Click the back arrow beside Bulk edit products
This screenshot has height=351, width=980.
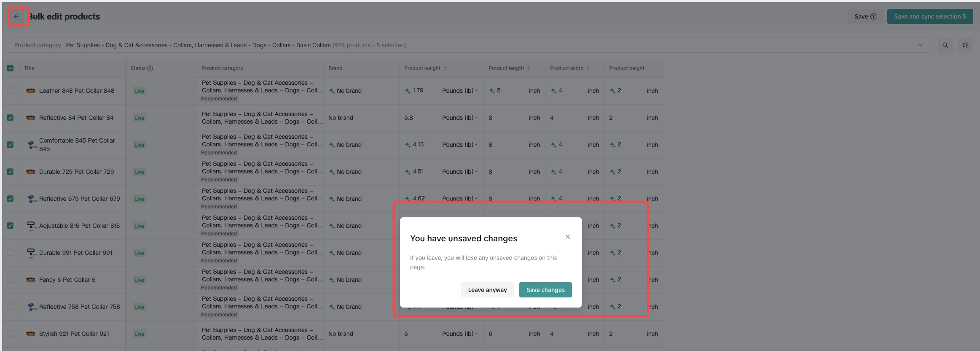(16, 16)
